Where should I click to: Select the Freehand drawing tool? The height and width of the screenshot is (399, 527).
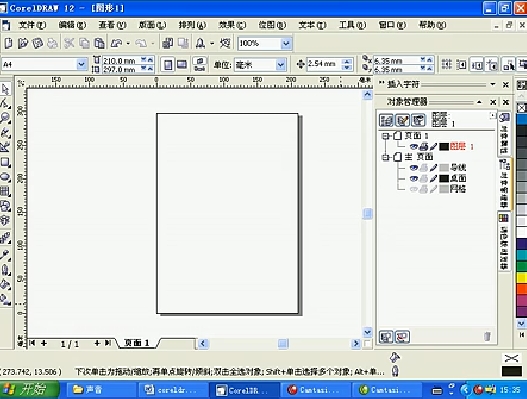click(6, 132)
